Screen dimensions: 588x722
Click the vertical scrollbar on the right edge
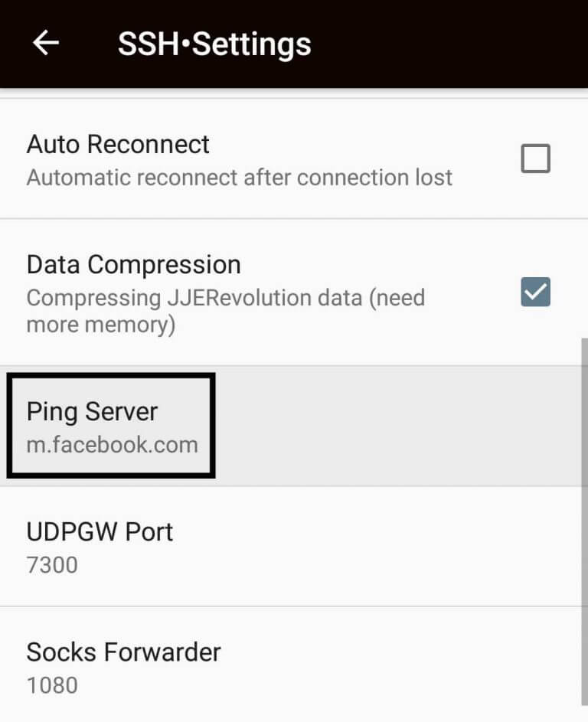584,521
